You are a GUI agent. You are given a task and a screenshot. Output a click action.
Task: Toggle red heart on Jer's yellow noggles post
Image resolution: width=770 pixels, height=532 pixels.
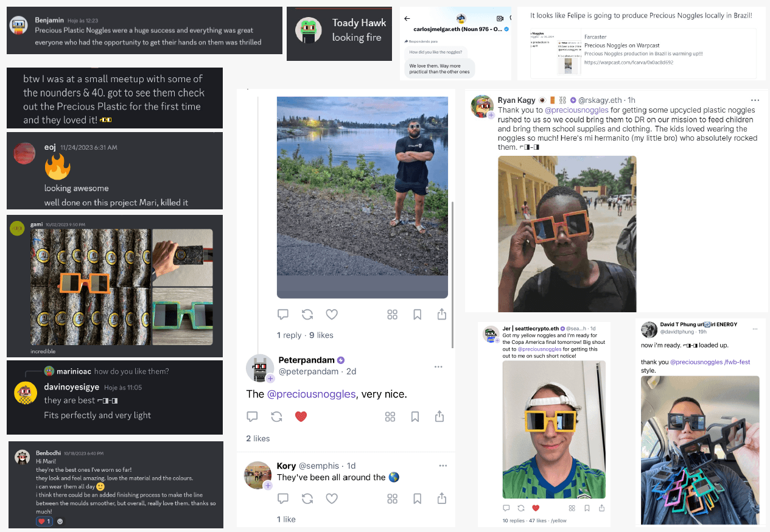[x=536, y=508]
